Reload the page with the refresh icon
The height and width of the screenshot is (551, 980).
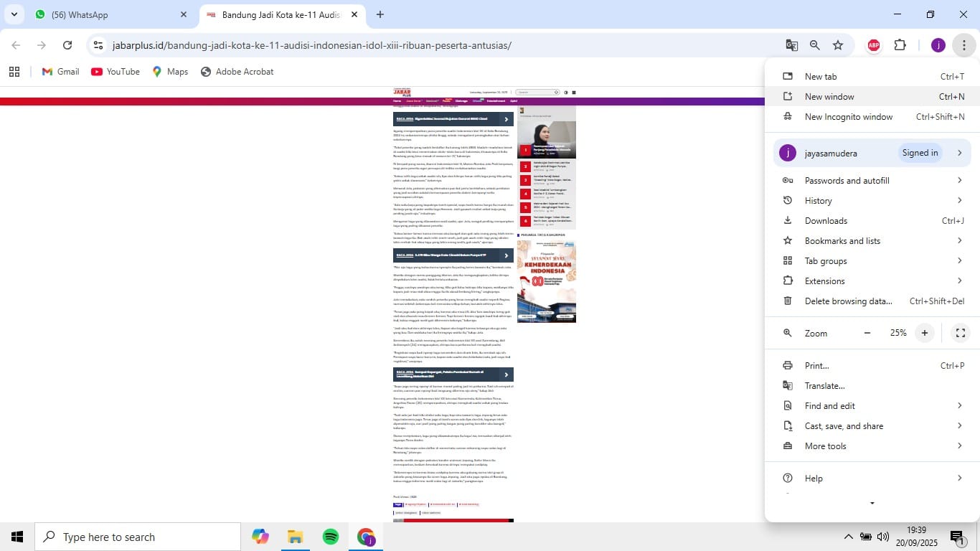click(67, 45)
